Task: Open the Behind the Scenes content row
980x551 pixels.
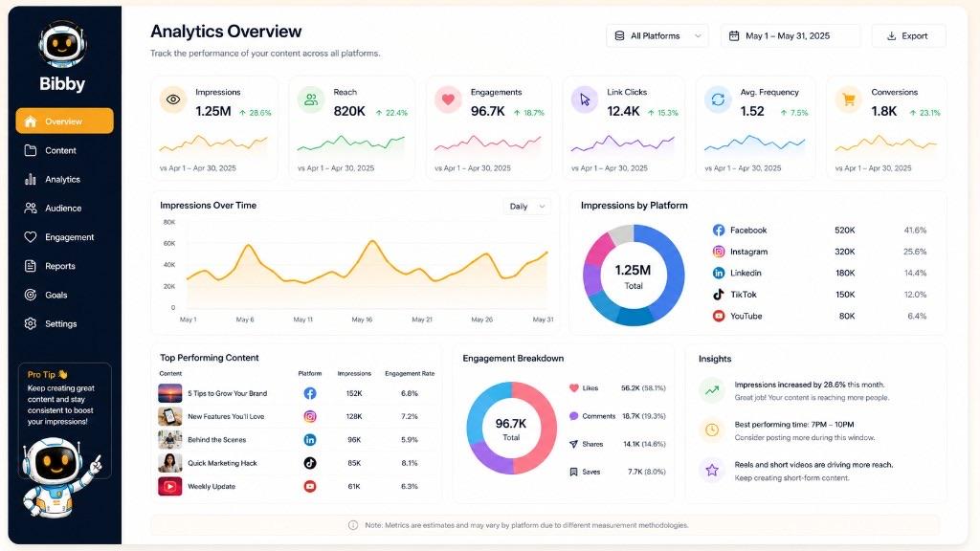Action: click(x=298, y=440)
